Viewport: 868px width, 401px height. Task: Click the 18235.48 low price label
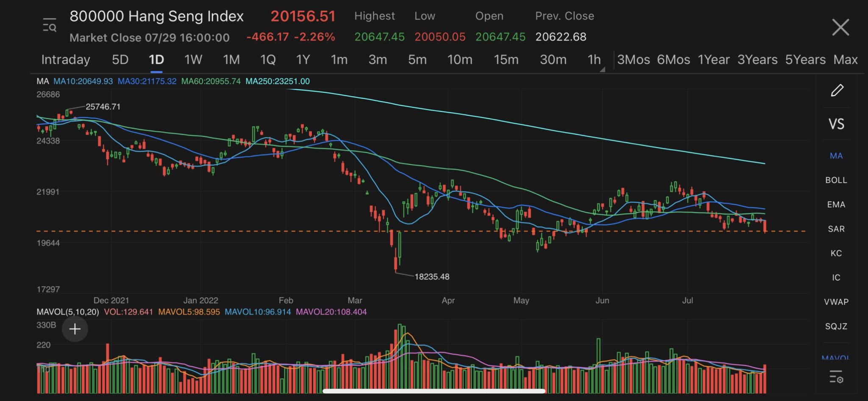point(432,277)
